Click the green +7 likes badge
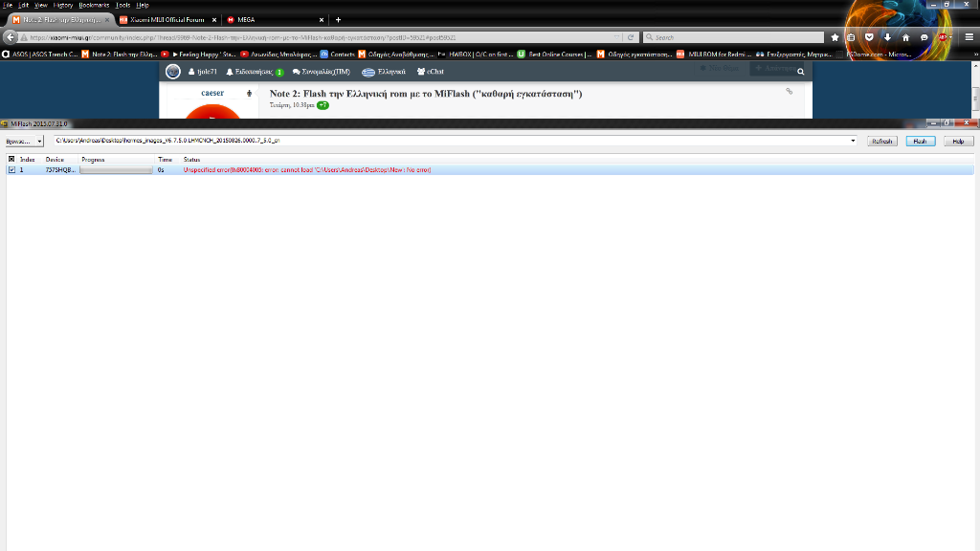This screenshot has height=551, width=980. click(323, 105)
